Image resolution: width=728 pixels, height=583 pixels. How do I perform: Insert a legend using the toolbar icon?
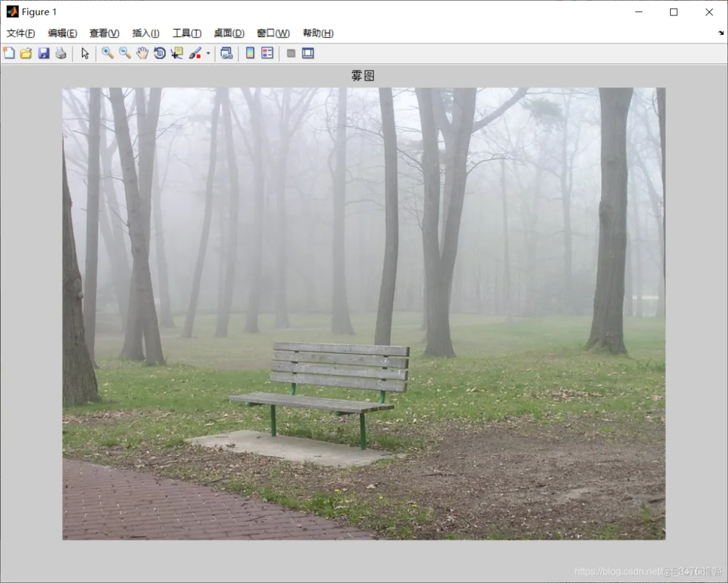(267, 53)
